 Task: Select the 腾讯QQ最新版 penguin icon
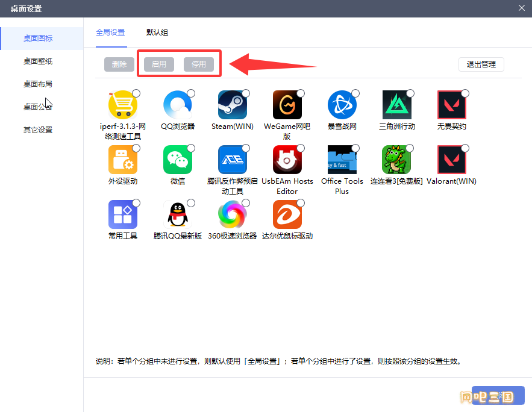(x=178, y=214)
